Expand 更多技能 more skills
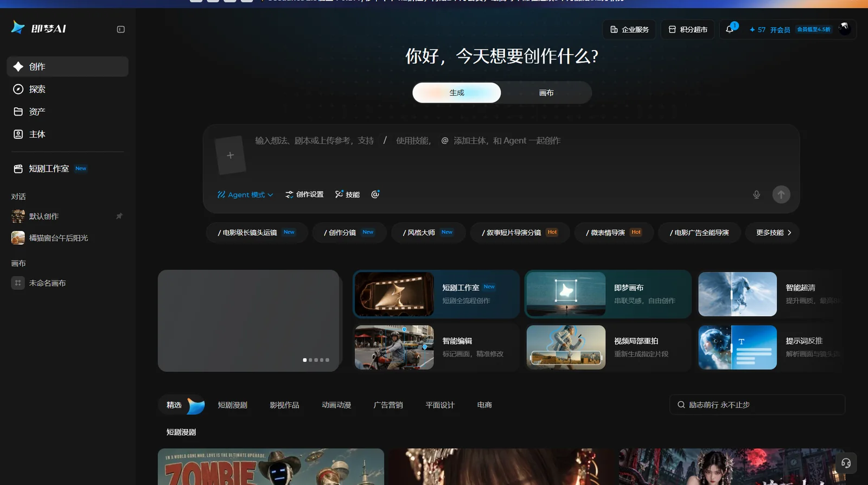 pyautogui.click(x=773, y=232)
